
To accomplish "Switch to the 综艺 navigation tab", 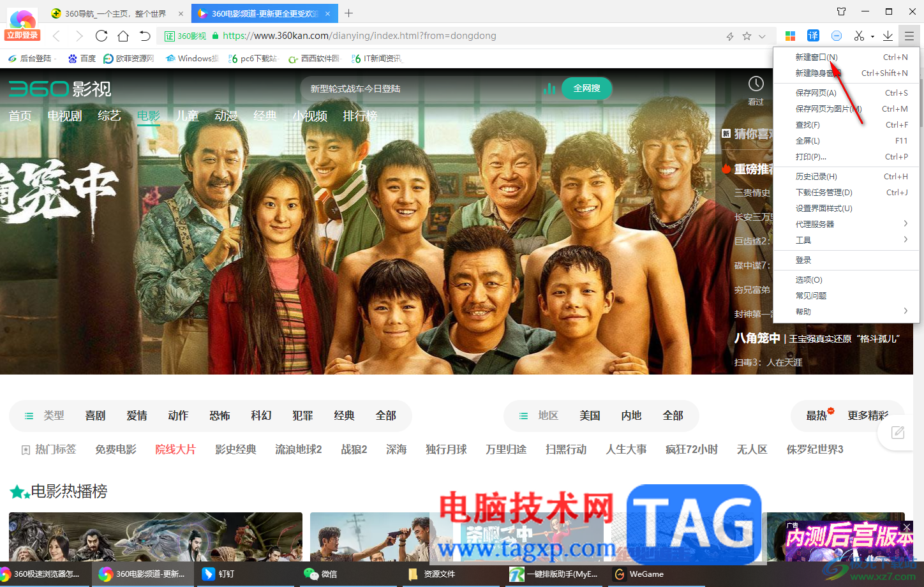I will click(109, 116).
